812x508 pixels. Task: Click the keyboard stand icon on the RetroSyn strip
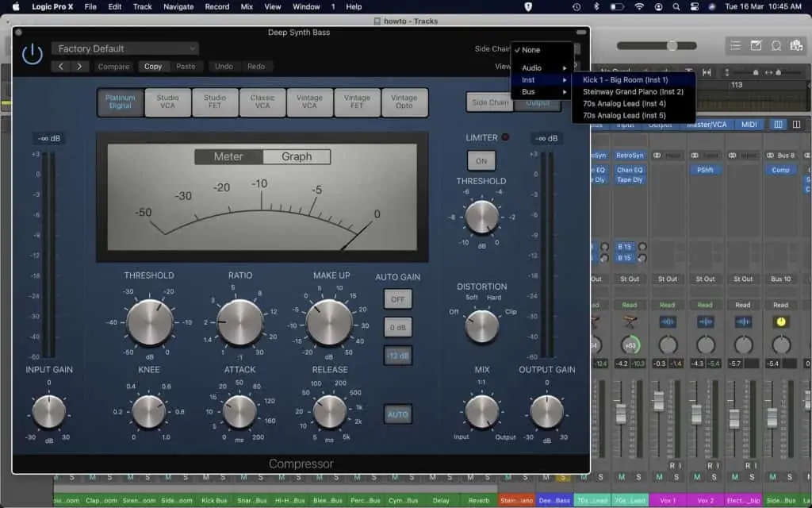pos(630,322)
